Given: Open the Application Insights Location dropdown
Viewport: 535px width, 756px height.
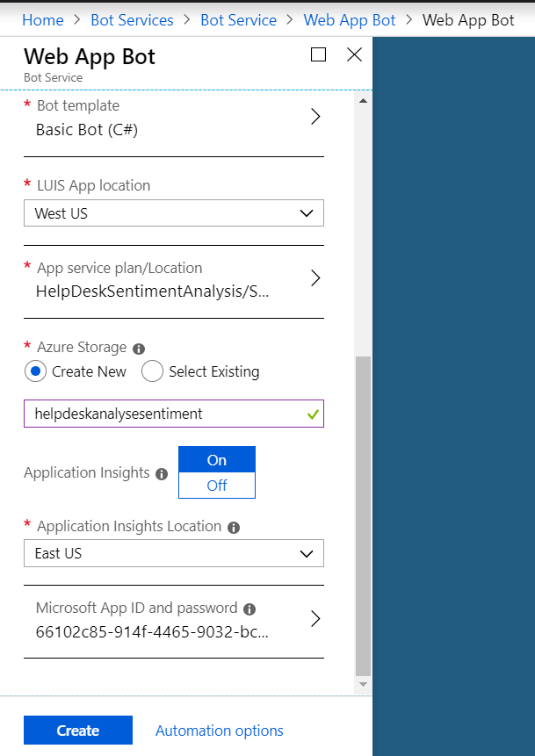Looking at the screenshot, I should 174,554.
